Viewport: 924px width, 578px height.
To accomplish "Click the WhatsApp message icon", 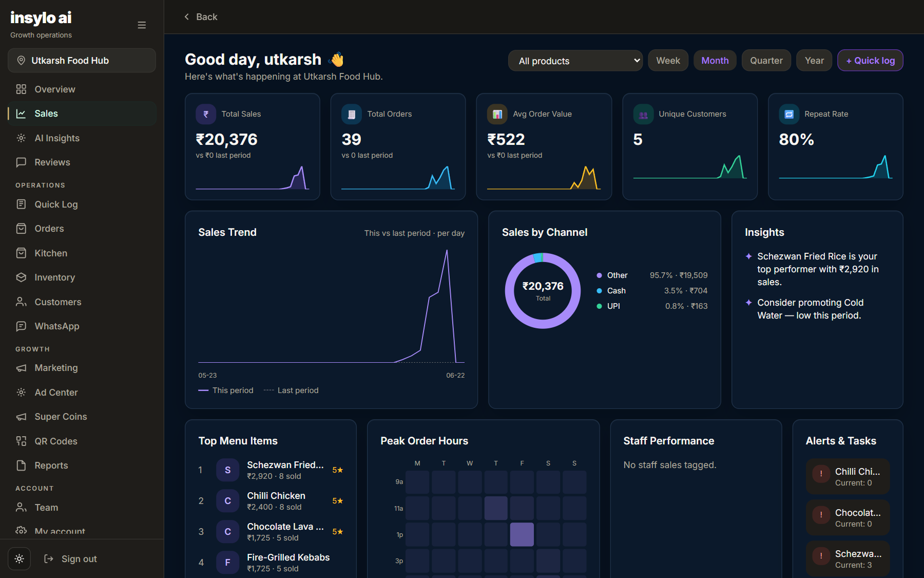I will 21,326.
